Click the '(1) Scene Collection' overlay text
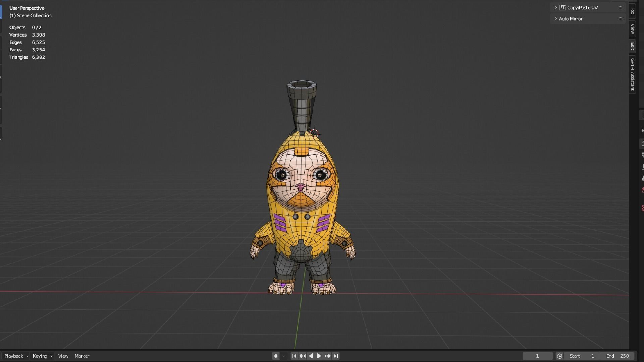Viewport: 644px width, 362px height. tap(30, 15)
